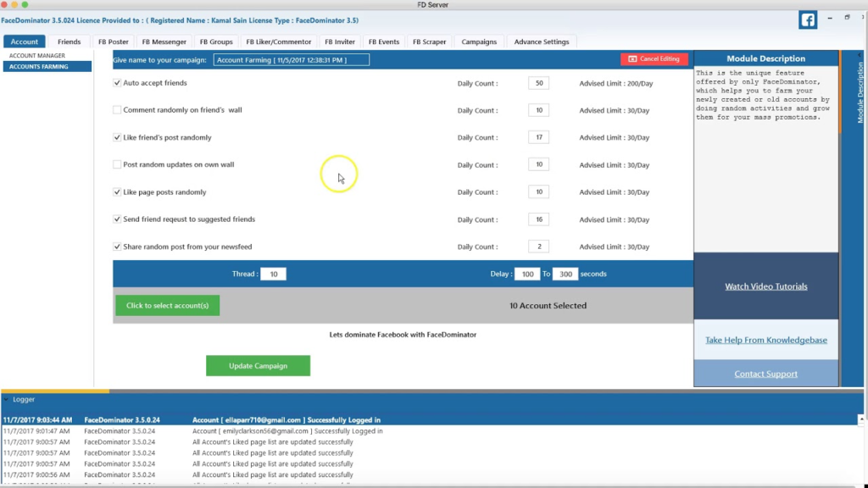The image size is (868, 488).
Task: Click the 11/7/2017 9:01:47 AM timestamp
Action: 36,431
